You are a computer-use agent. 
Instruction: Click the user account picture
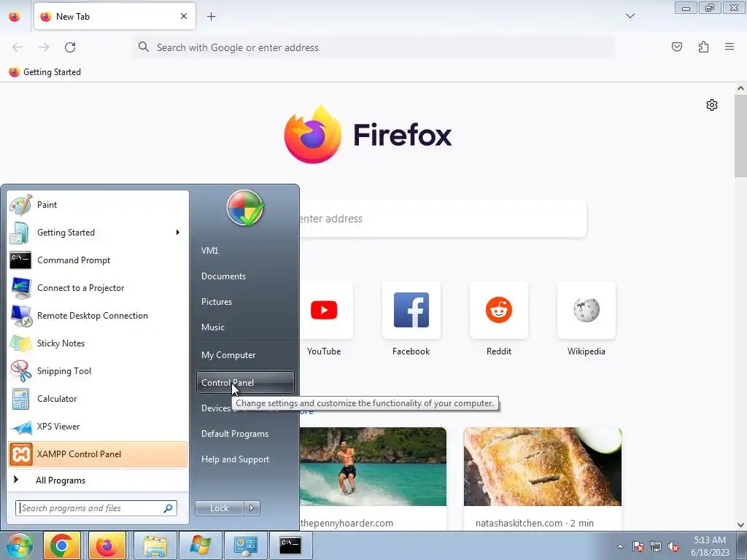click(x=245, y=208)
